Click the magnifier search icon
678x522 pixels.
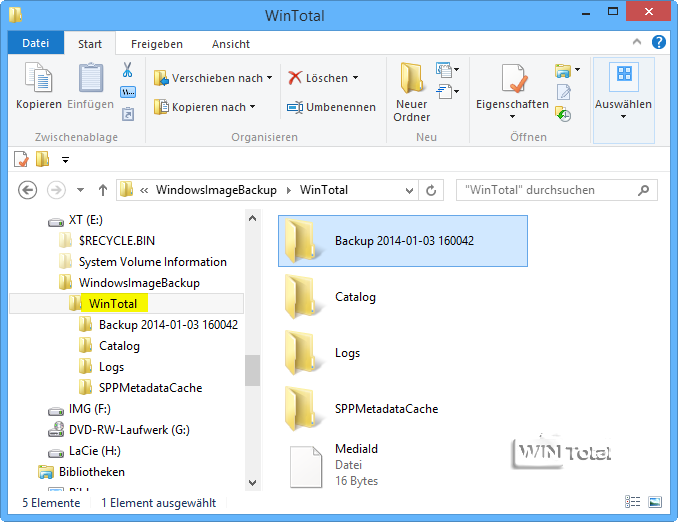tap(643, 190)
